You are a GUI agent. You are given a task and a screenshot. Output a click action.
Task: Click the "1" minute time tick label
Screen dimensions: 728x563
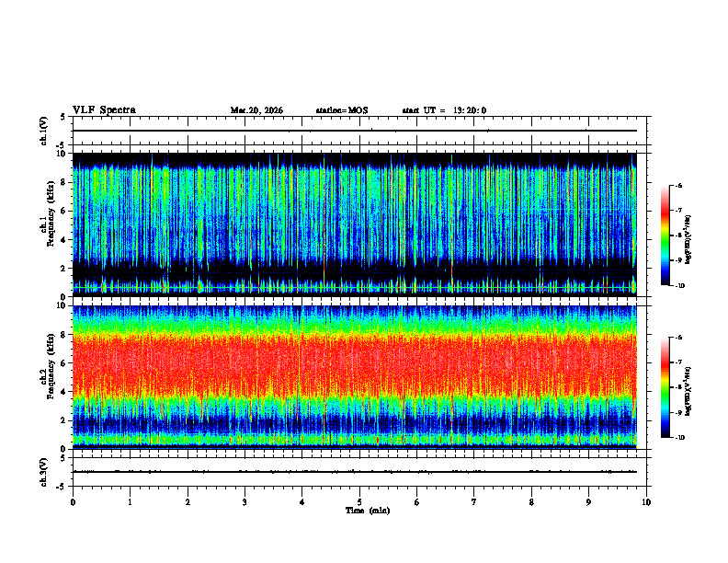coord(130,502)
